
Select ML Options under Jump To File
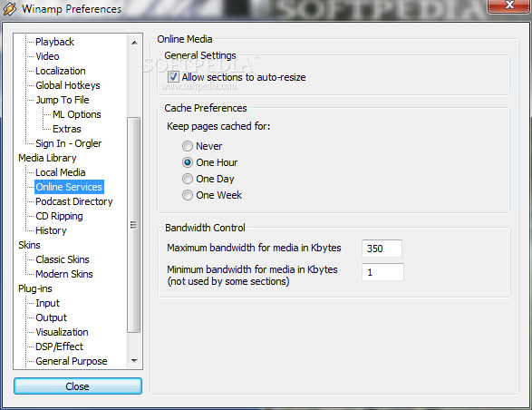77,114
